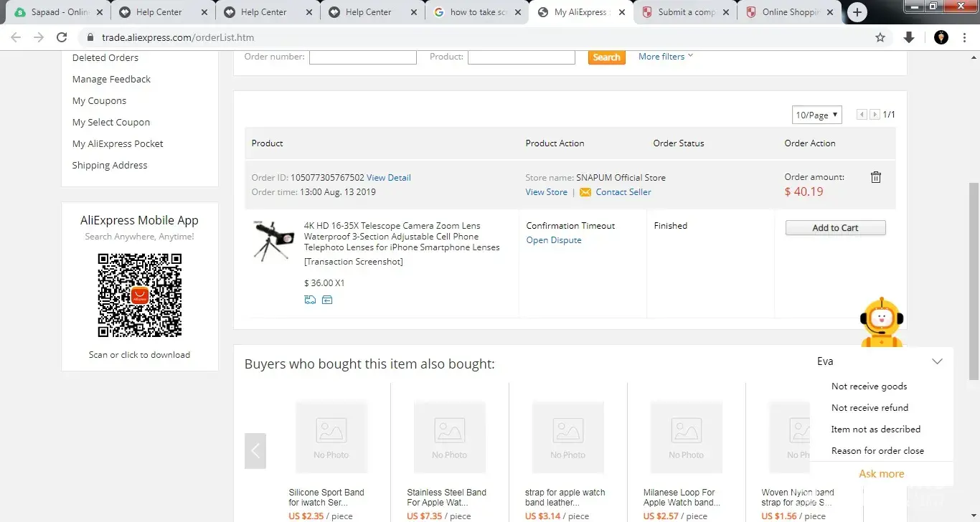
Task: Click the download arrow extension icon
Action: point(909,37)
